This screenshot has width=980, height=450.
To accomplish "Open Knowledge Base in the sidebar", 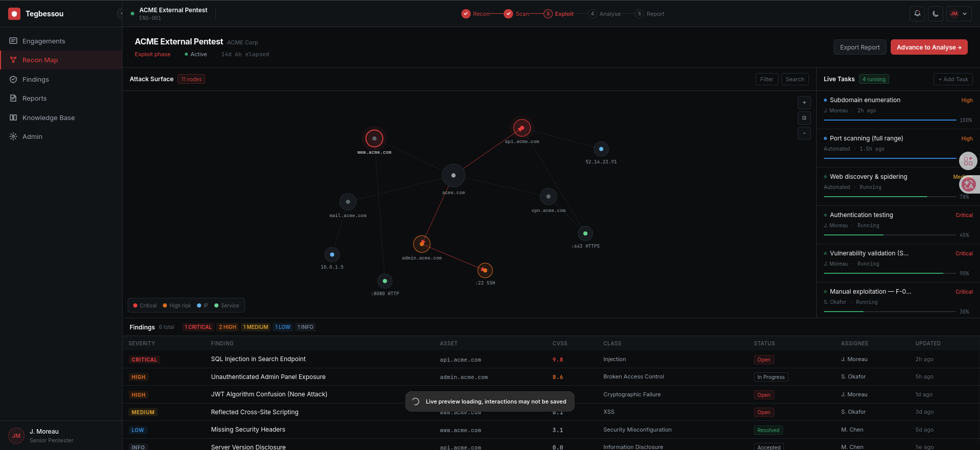I will pos(61,117).
